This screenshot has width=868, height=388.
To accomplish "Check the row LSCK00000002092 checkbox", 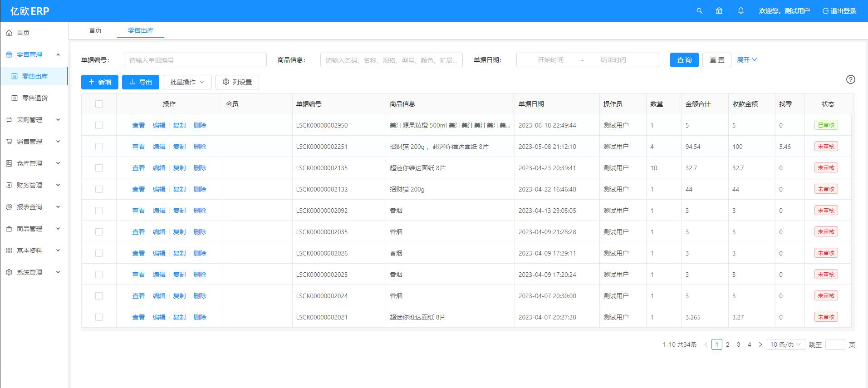I will point(99,211).
